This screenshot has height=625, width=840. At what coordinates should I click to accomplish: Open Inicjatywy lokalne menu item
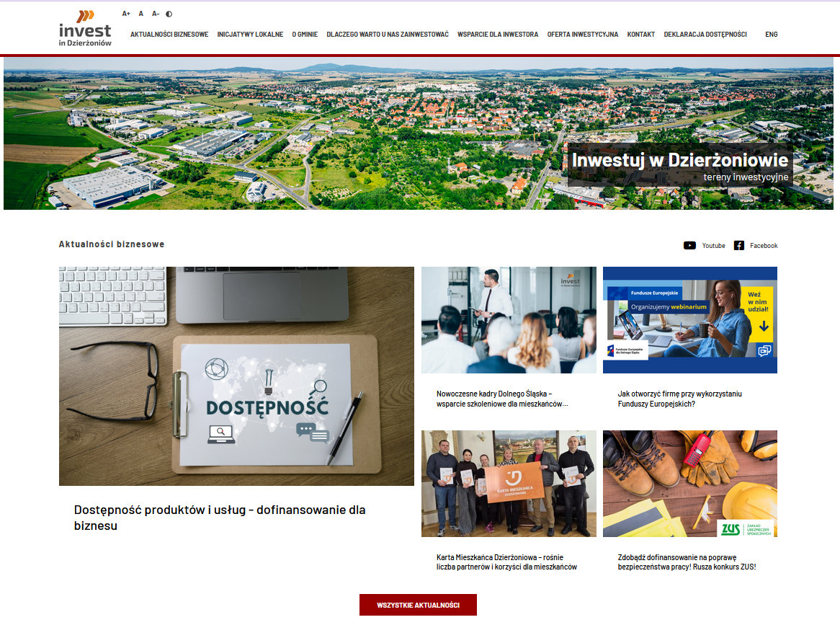click(250, 35)
